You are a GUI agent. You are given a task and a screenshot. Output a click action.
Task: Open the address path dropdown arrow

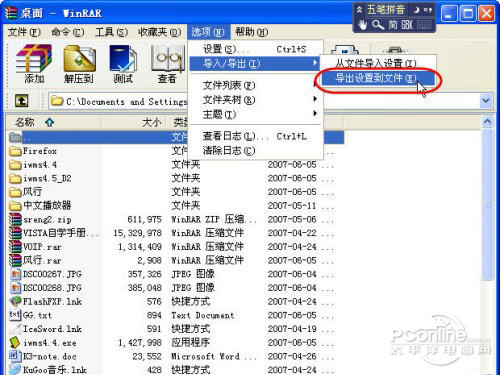click(486, 101)
